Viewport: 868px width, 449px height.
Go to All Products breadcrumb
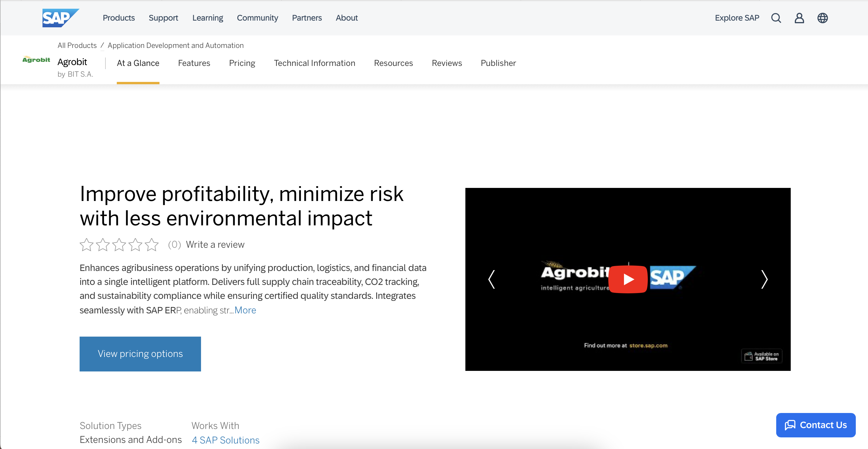tap(77, 46)
